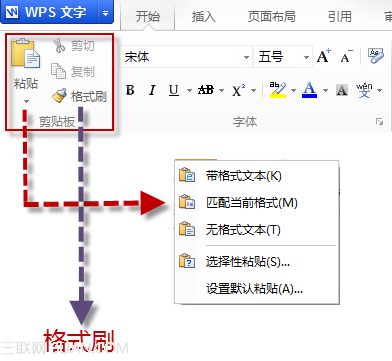Activate the Format Painter (格式刷) brush
The width and height of the screenshot is (392, 361).
[x=79, y=96]
